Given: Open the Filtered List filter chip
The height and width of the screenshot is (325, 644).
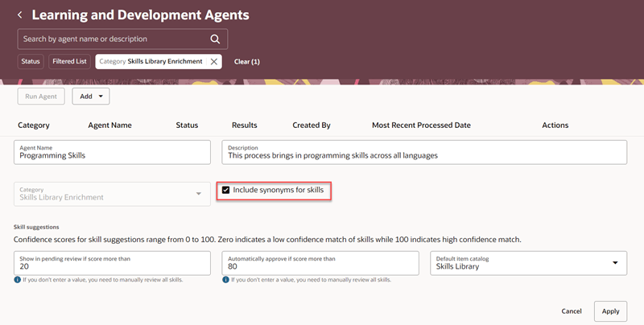Looking at the screenshot, I should pyautogui.click(x=69, y=62).
